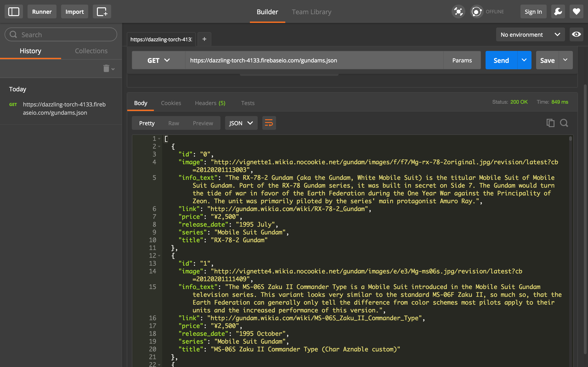Clear history with the trash icon
588x367 pixels.
point(106,69)
